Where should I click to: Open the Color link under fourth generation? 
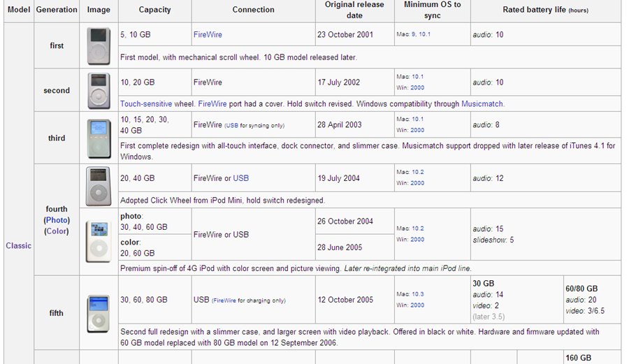pos(57,231)
